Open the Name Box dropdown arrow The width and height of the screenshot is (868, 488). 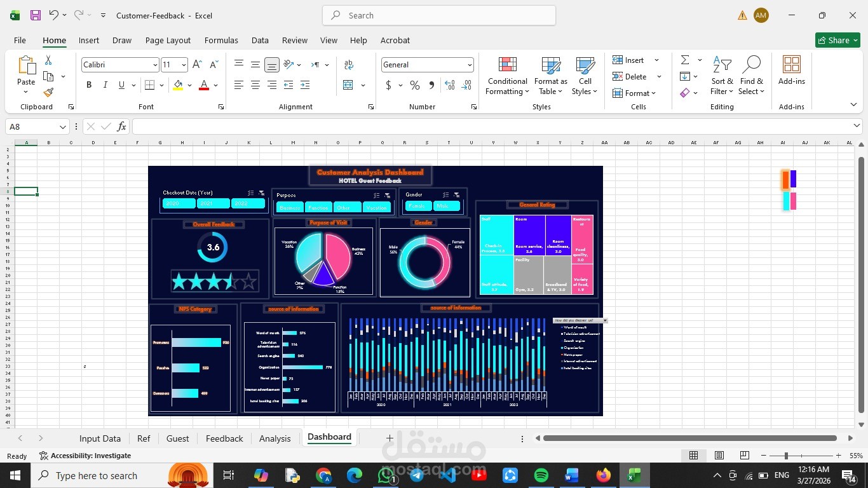coord(62,127)
